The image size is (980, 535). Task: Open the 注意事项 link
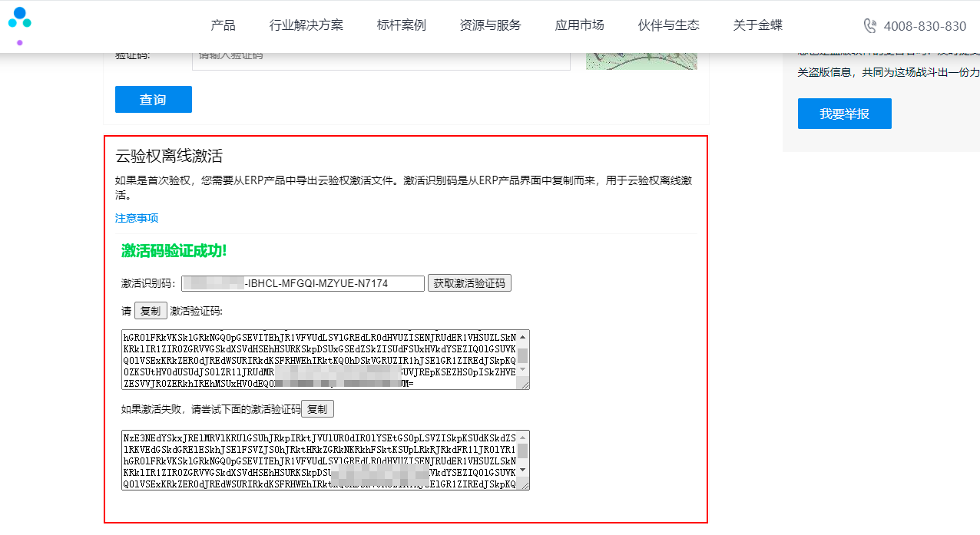[137, 218]
